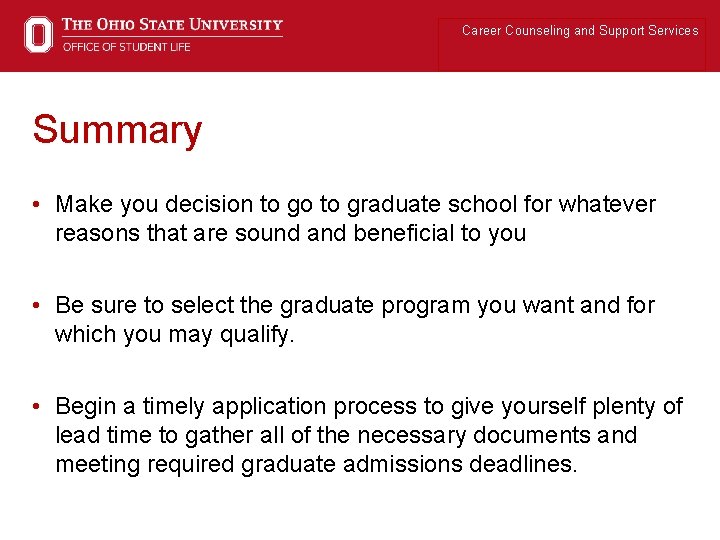Click the line starting 'Begin a timely application'

pos(368,406)
